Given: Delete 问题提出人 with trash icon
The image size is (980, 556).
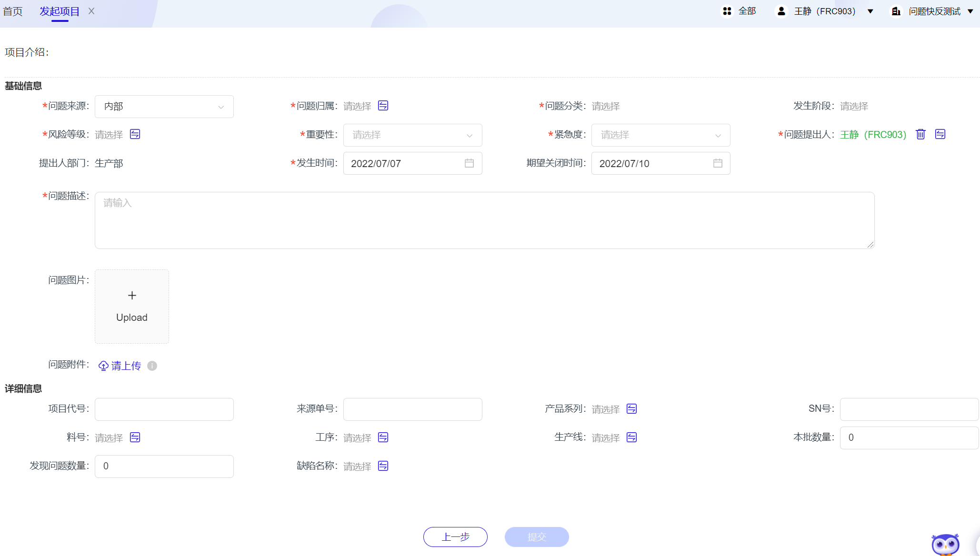Looking at the screenshot, I should tap(920, 134).
